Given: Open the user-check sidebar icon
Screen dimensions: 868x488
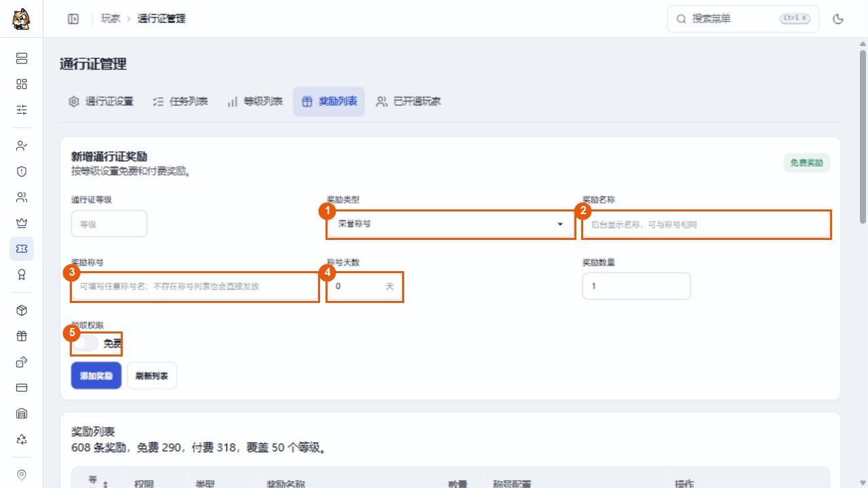Looking at the screenshot, I should (22, 146).
